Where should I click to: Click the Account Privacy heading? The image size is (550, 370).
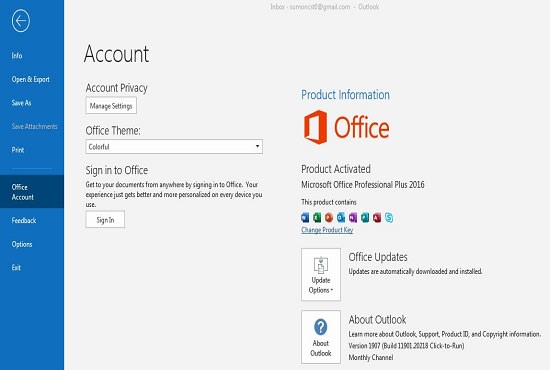coord(116,88)
